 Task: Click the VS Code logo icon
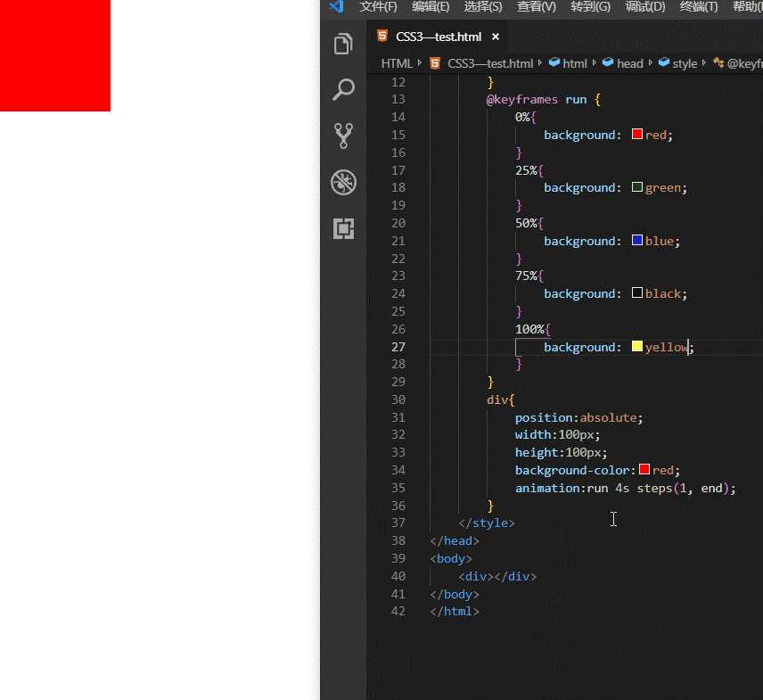pos(336,6)
